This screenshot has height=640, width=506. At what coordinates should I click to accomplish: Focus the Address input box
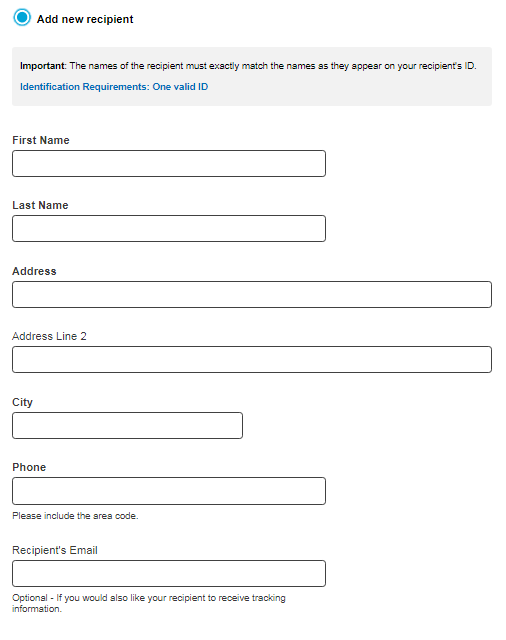click(252, 294)
